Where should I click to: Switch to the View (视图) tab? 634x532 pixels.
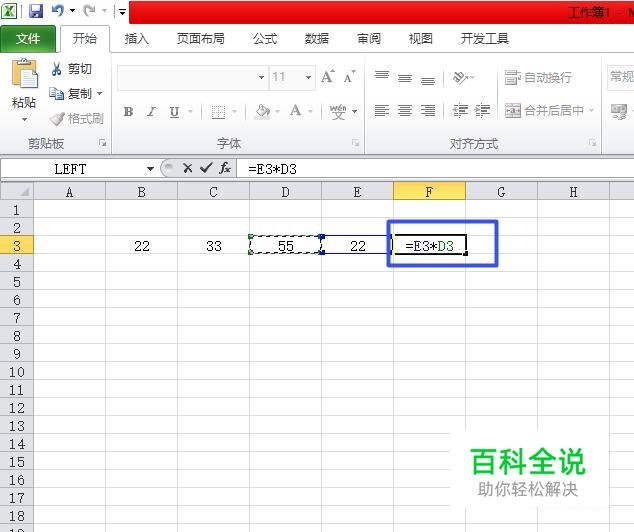421,39
